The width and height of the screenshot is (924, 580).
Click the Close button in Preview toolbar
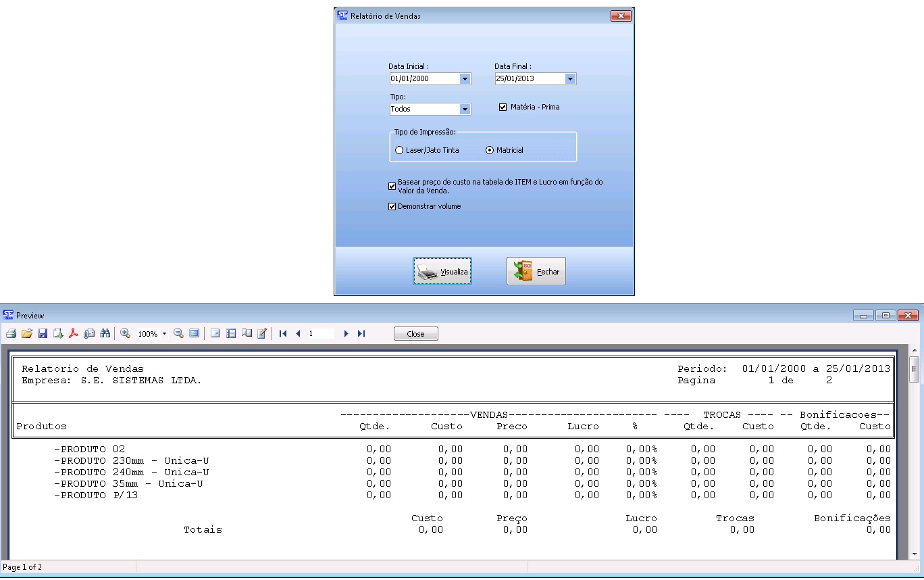click(x=415, y=334)
